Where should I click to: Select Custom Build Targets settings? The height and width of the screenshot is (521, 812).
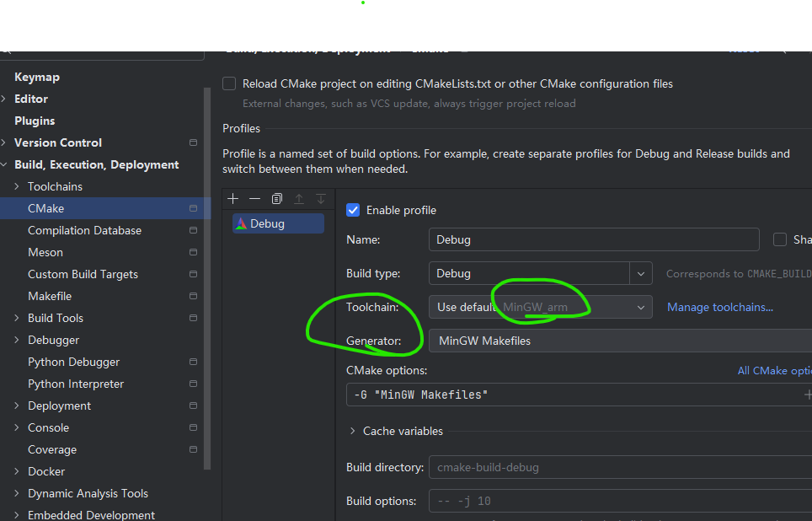83,274
